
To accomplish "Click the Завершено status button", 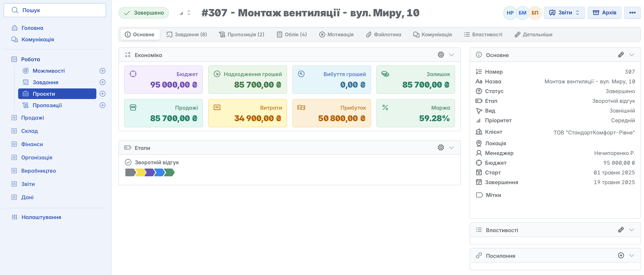I will click(144, 13).
